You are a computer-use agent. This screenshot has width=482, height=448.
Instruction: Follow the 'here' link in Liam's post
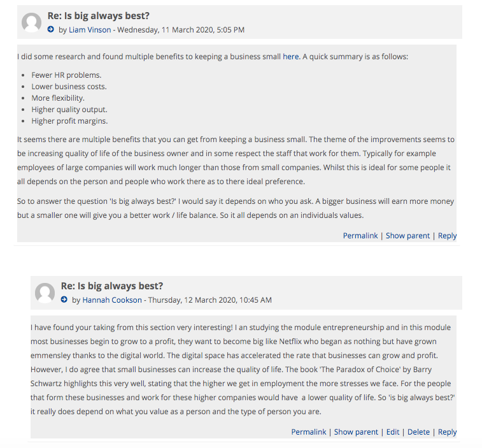291,57
